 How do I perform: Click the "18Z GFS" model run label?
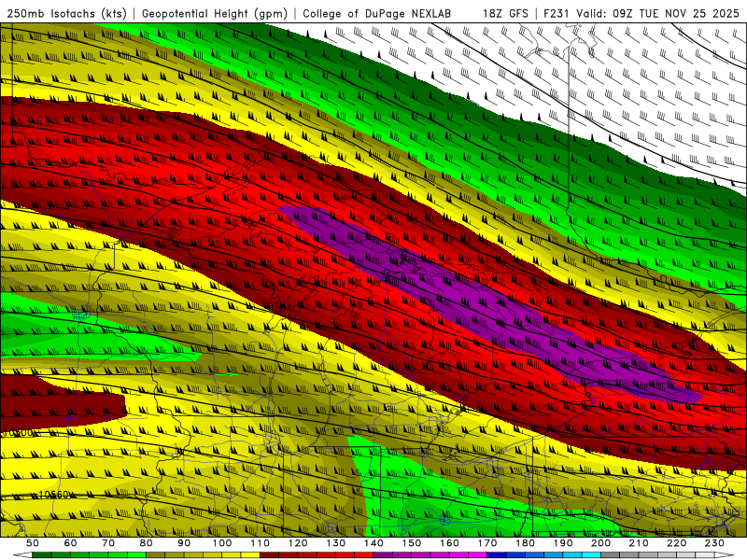pyautogui.click(x=505, y=13)
